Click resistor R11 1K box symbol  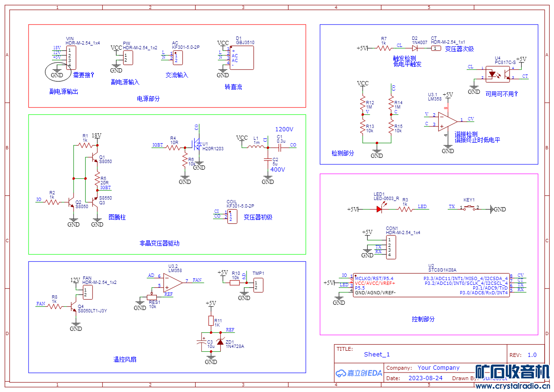point(211,320)
